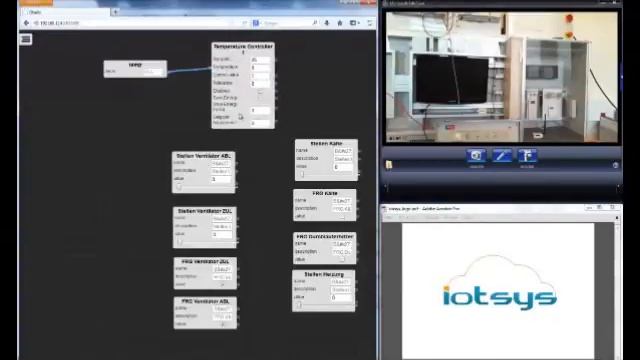This screenshot has width=640, height=360.
Task: Click the Stellen Kälte name field
Action: point(343,151)
